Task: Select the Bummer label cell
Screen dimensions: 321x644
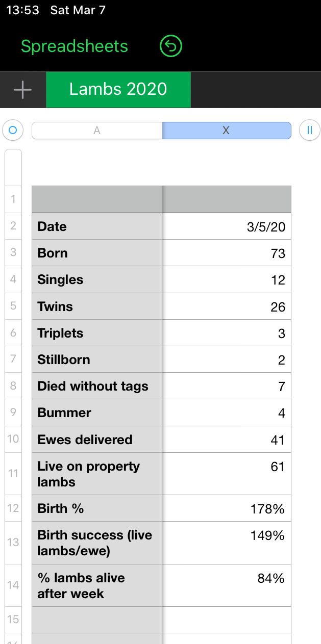Action: (x=97, y=413)
